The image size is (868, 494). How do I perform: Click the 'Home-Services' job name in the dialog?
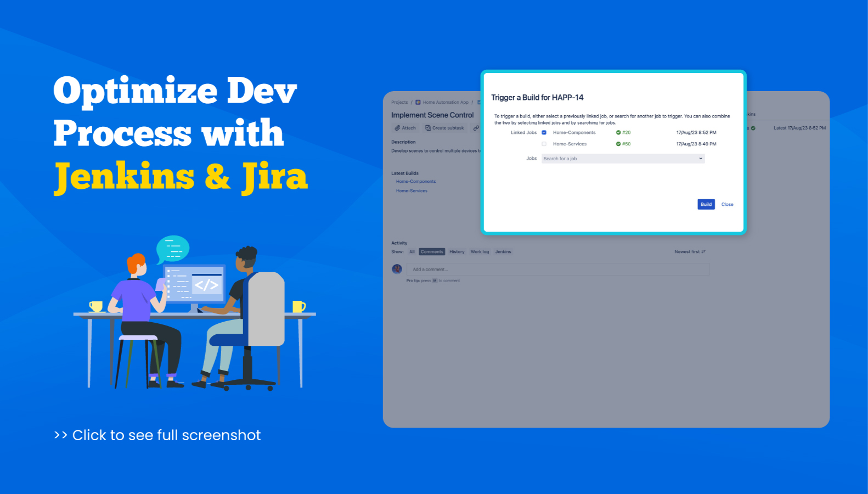coord(570,144)
